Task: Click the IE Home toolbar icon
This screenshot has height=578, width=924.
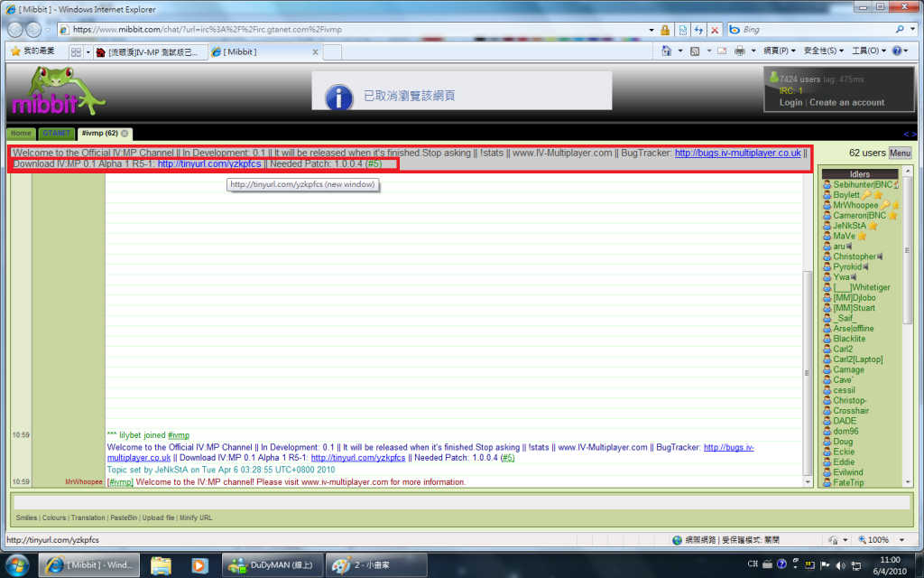Action: tap(666, 51)
